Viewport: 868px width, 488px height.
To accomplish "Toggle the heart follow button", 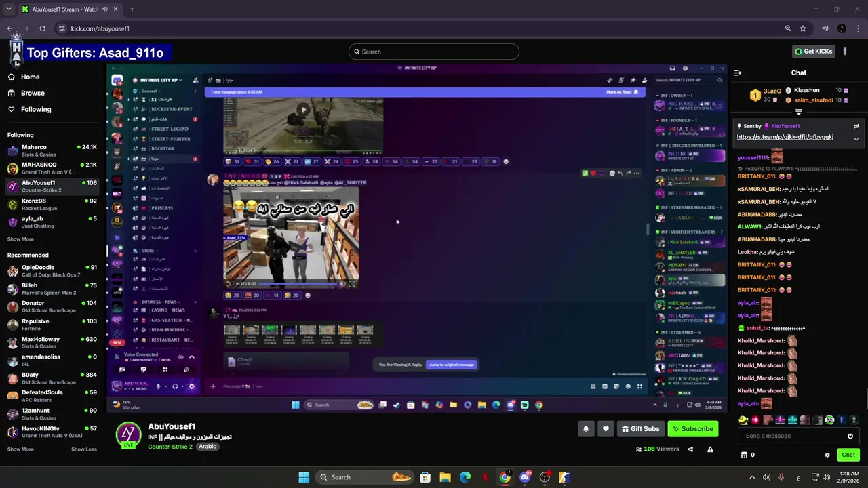I will (x=606, y=428).
